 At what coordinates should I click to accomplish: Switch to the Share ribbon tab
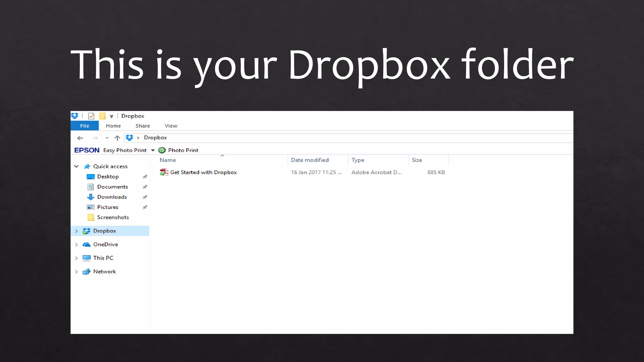tap(143, 126)
